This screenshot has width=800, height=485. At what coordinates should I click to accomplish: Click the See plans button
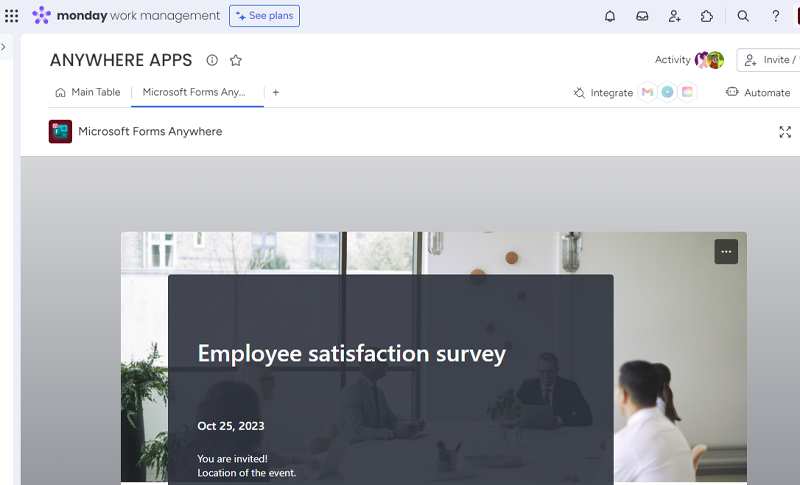click(x=264, y=16)
